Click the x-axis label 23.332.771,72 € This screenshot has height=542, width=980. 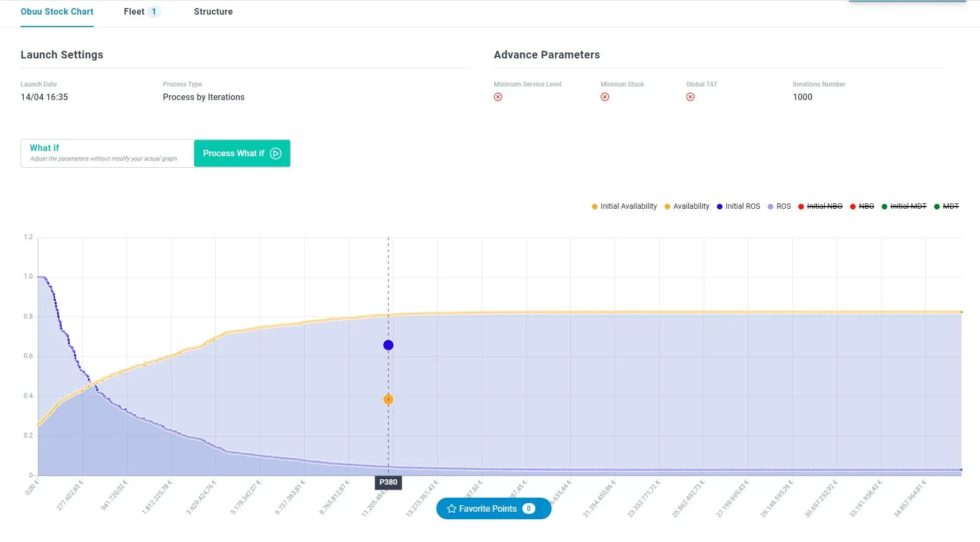tap(644, 498)
